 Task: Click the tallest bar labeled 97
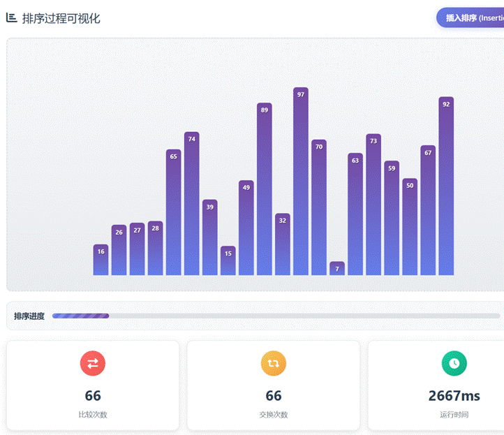pyautogui.click(x=301, y=182)
